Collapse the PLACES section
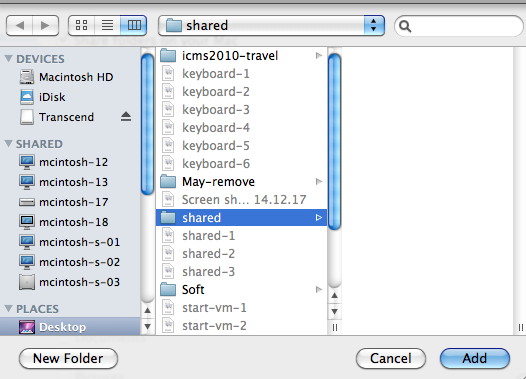 point(9,309)
